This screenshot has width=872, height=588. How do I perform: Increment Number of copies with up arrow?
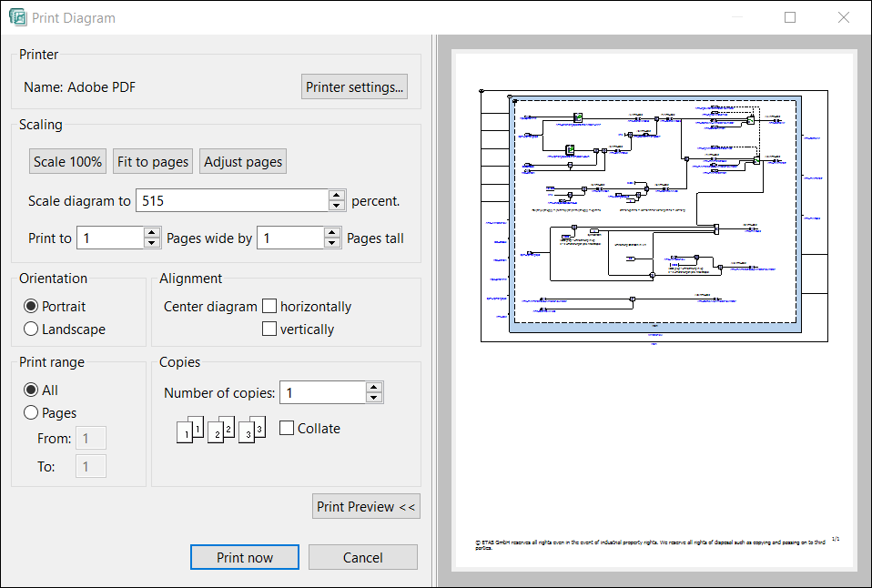(x=373, y=387)
